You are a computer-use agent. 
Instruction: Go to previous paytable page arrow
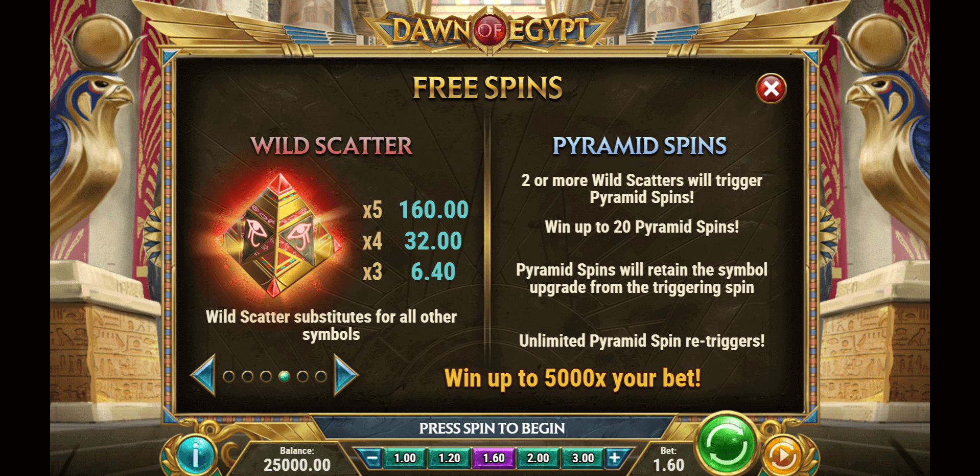click(x=203, y=376)
